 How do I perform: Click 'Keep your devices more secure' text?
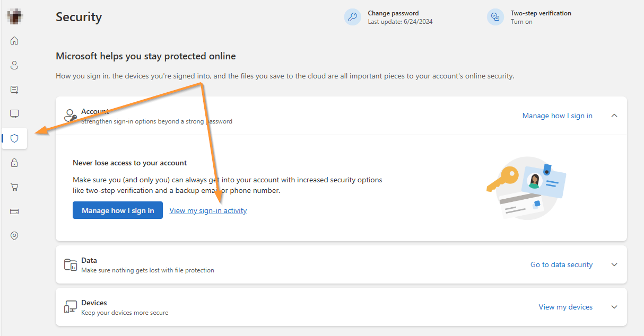(125, 313)
